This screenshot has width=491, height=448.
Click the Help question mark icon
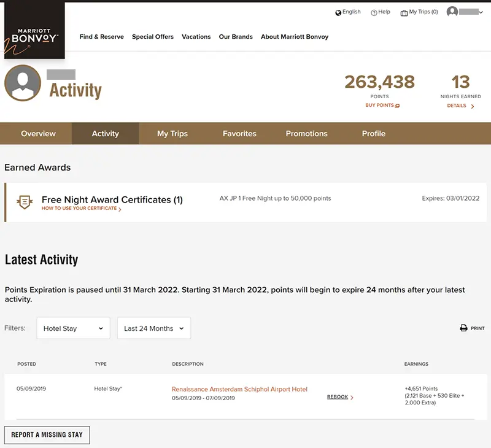374,12
